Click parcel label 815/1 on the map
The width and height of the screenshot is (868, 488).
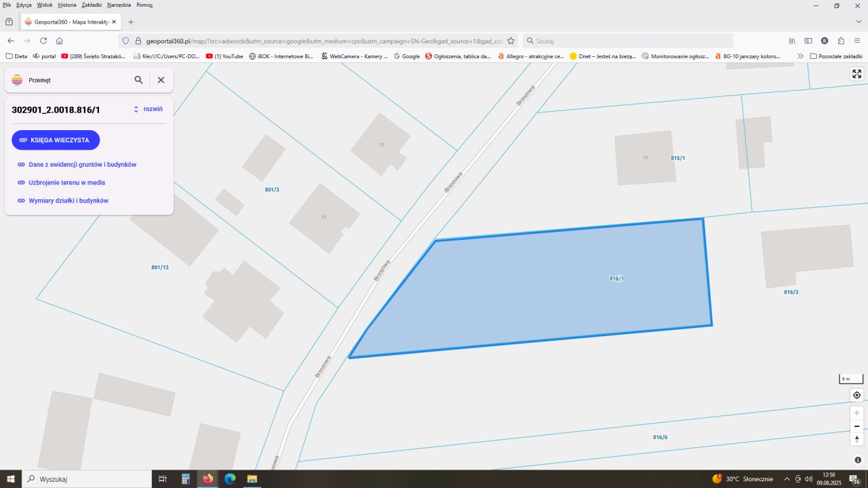(x=678, y=158)
